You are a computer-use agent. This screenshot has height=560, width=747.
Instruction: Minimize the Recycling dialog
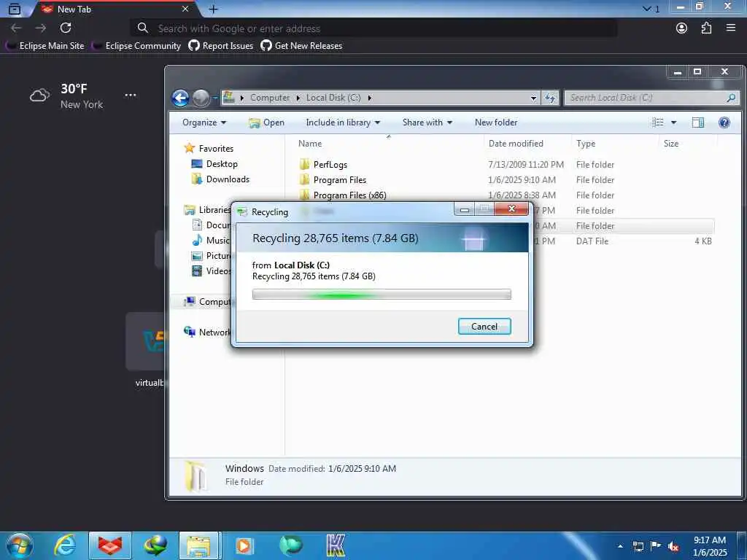click(465, 209)
